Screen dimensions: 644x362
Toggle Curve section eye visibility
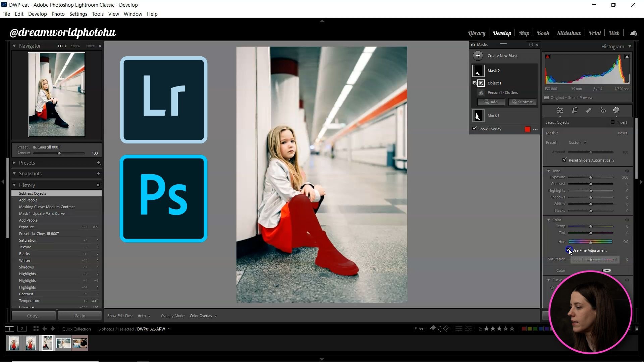click(x=627, y=280)
